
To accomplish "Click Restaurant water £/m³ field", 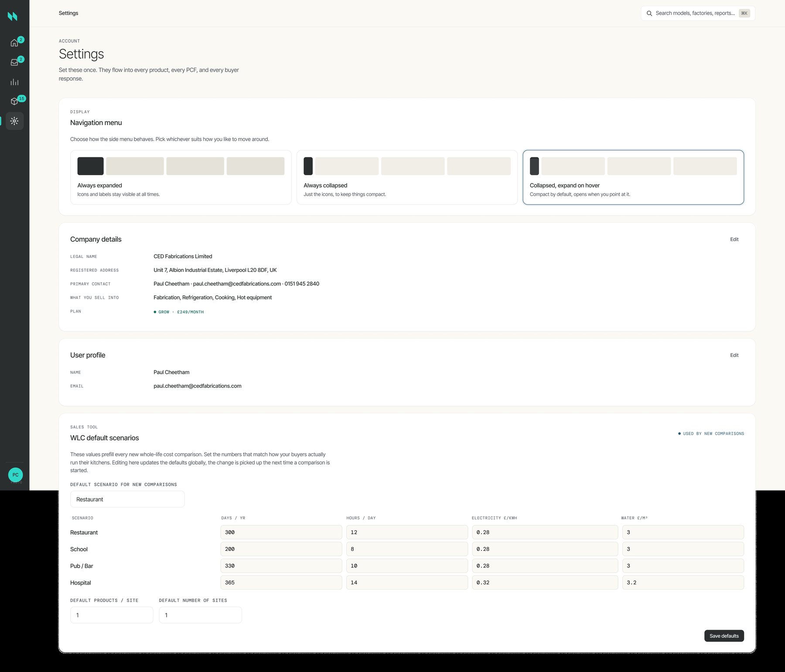I will (683, 532).
